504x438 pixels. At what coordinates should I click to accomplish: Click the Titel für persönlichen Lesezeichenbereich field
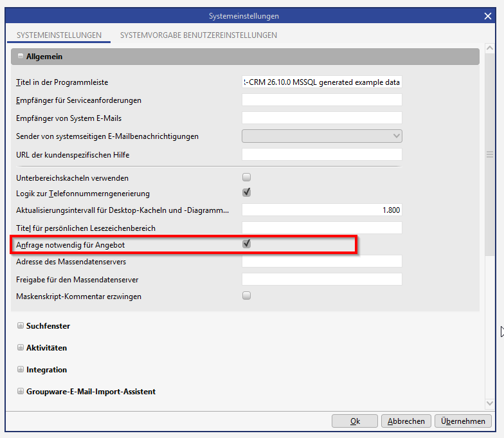point(321,228)
